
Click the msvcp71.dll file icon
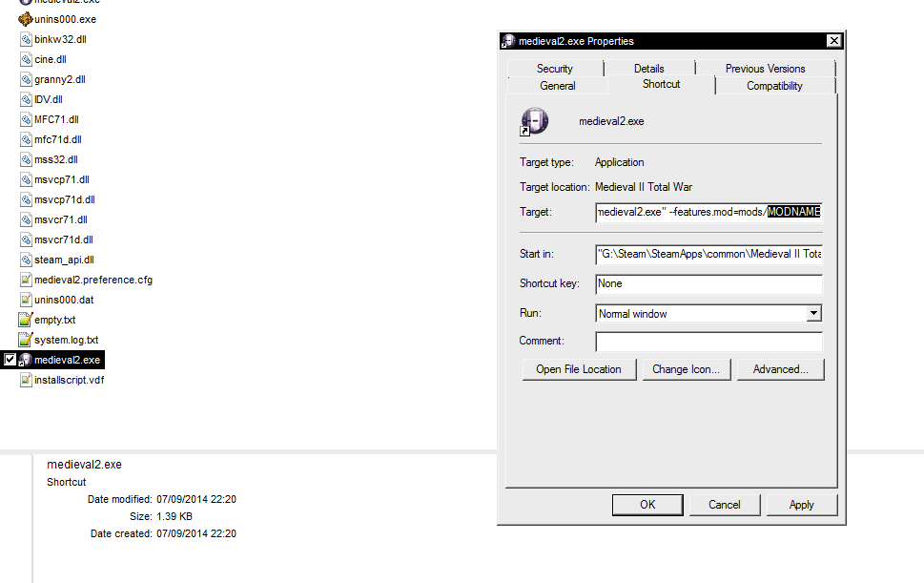coord(26,179)
